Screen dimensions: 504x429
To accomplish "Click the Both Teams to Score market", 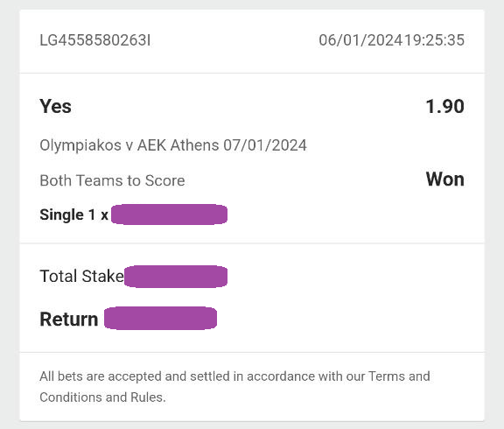I will [112, 180].
